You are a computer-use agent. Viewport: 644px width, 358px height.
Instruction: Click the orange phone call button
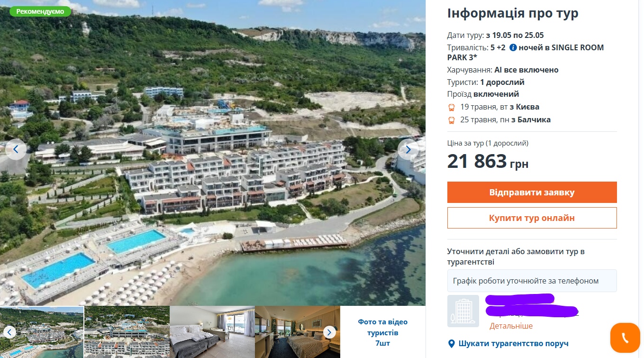click(x=625, y=338)
